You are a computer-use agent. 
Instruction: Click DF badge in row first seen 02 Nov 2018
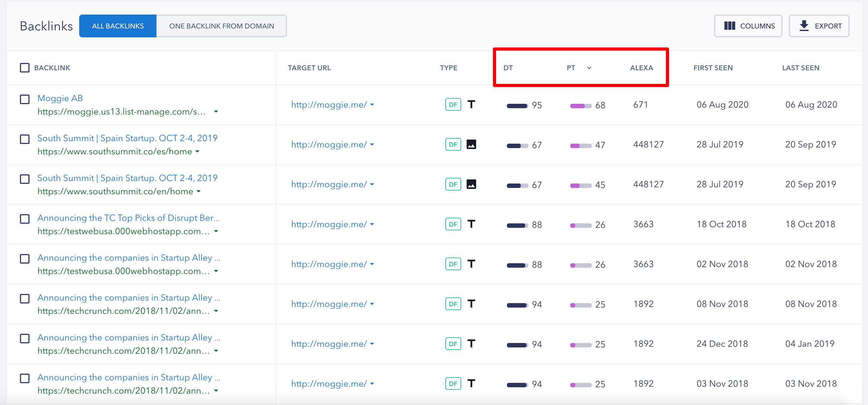click(453, 264)
